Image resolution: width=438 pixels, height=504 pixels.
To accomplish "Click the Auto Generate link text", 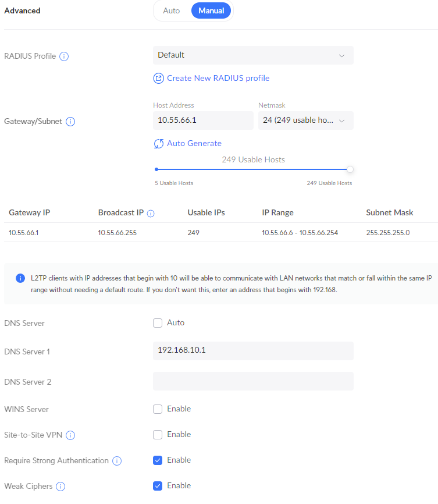I will tap(194, 143).
